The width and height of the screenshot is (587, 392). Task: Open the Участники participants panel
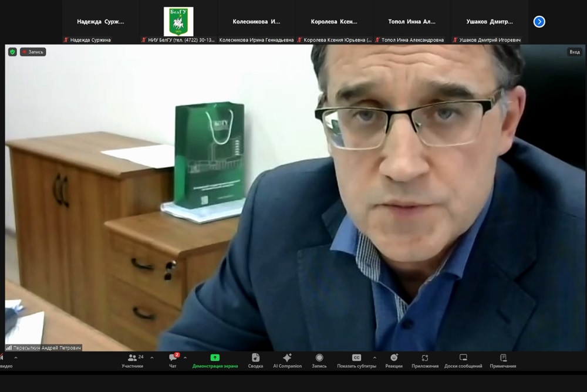click(133, 360)
